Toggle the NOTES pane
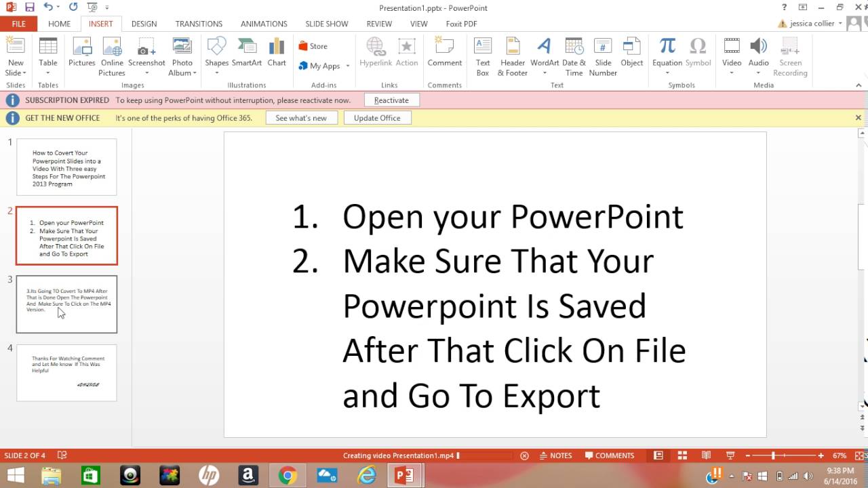The image size is (868, 488). pyautogui.click(x=555, y=455)
